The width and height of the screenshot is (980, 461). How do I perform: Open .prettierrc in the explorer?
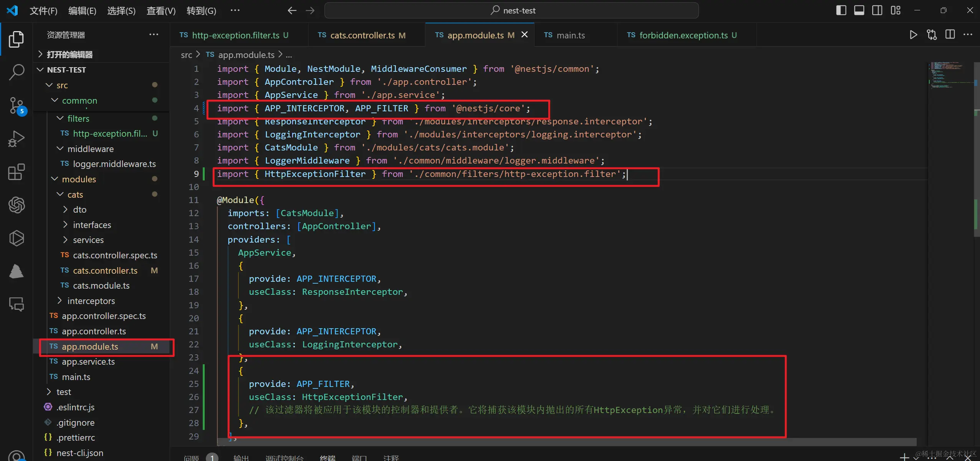(x=101, y=437)
